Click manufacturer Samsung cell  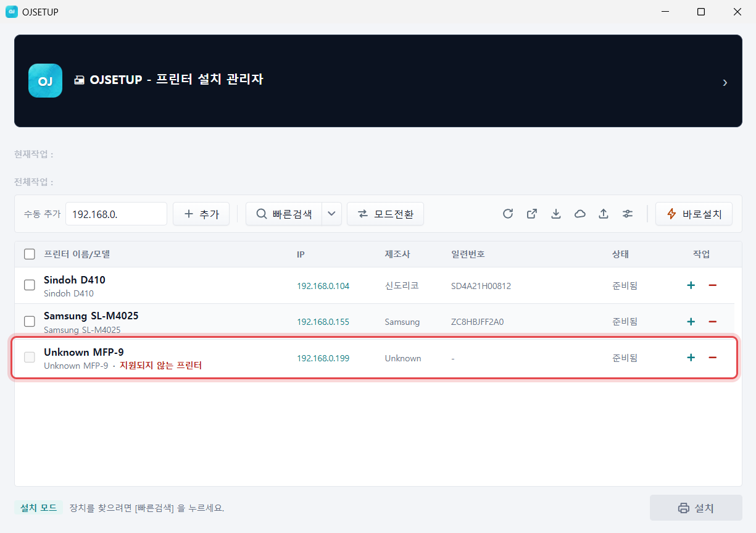pyautogui.click(x=402, y=322)
